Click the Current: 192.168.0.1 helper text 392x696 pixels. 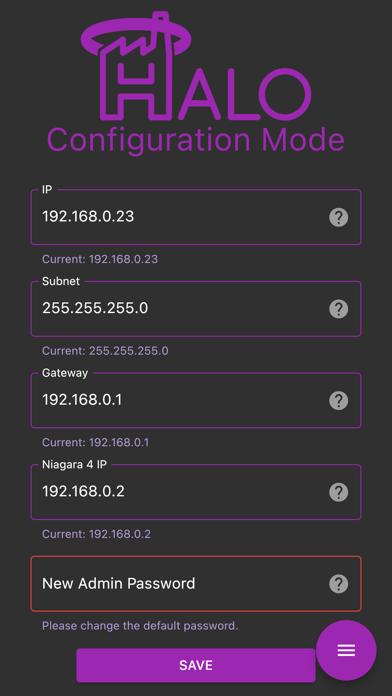[95, 443]
